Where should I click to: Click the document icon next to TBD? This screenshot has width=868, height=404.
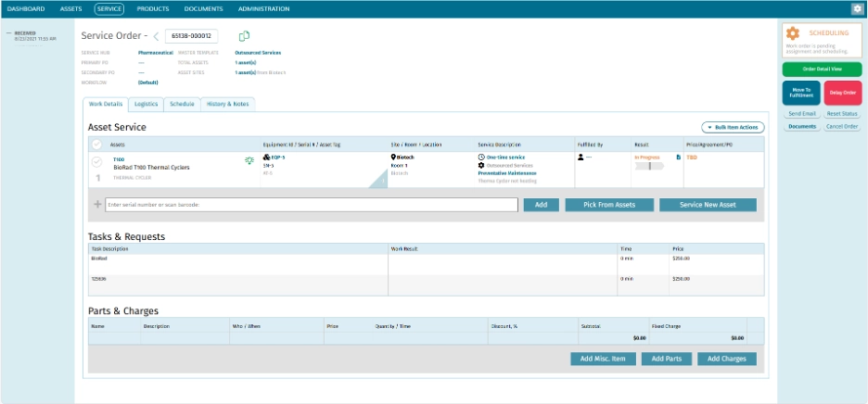[678, 158]
